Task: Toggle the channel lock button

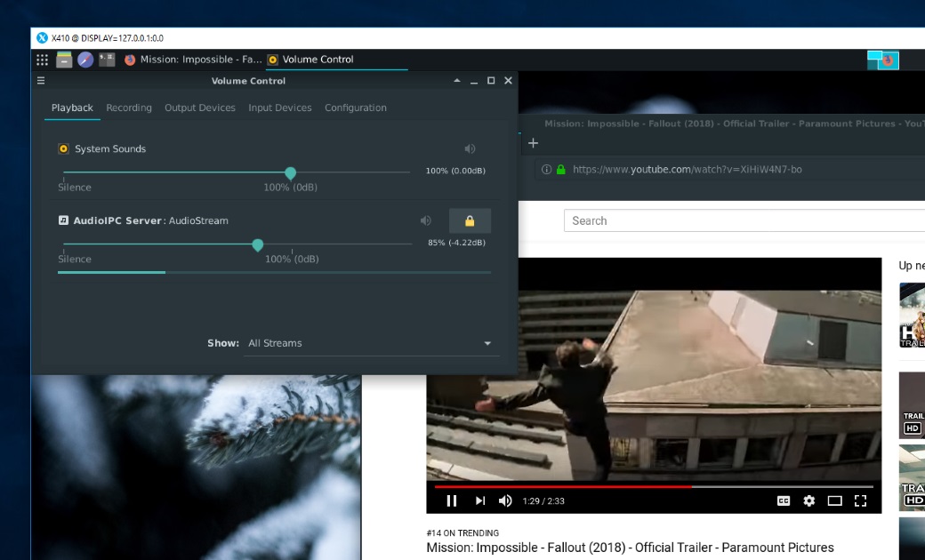Action: point(470,220)
